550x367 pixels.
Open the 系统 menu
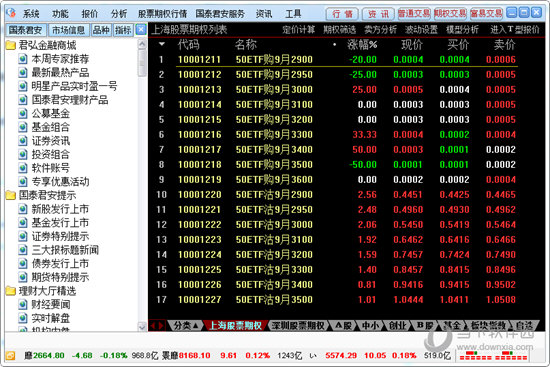pyautogui.click(x=31, y=14)
